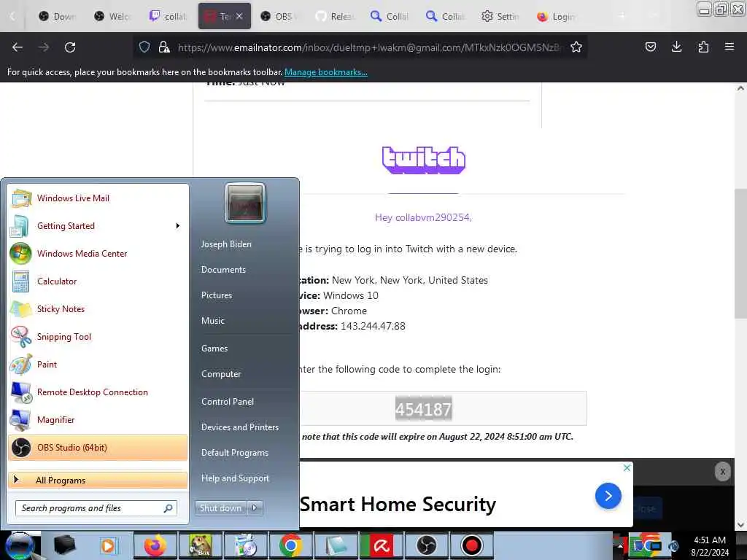Close the Smart Home Security ad
Viewport: 747px width, 560px height.
pos(627,467)
